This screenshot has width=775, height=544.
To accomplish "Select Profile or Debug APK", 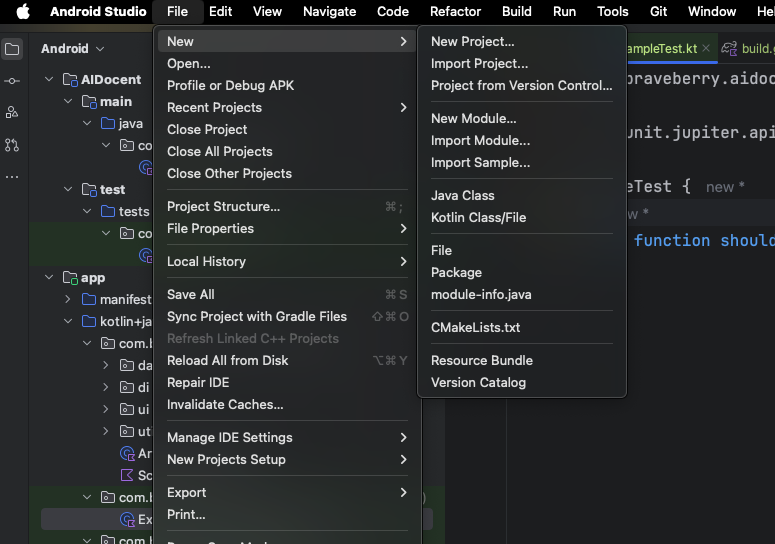I will (288, 85).
